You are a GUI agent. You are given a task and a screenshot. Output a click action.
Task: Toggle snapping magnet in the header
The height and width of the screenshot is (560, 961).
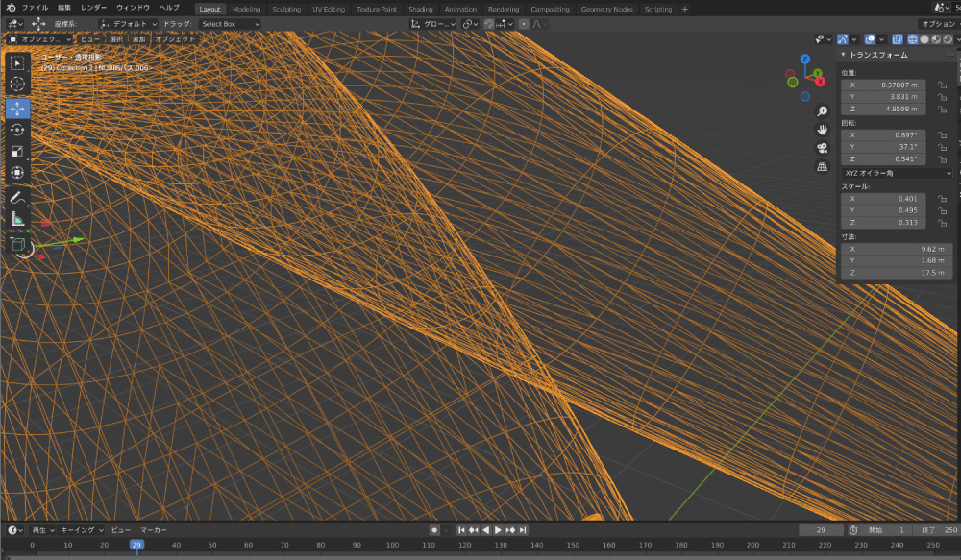488,24
